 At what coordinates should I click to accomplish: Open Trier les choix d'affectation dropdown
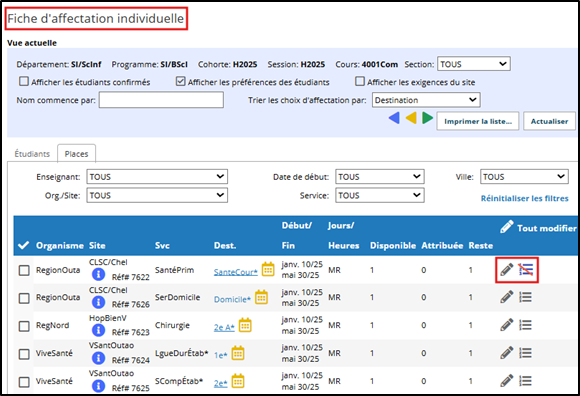(426, 100)
